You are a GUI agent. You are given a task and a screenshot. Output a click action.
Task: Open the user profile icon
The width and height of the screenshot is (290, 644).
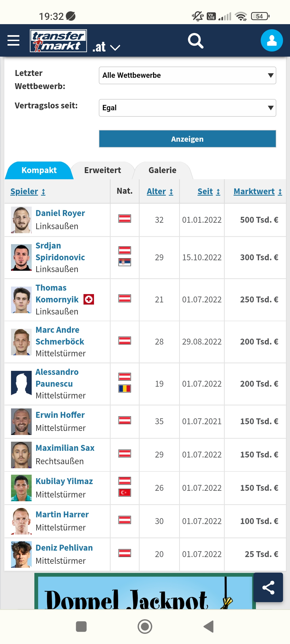[272, 41]
